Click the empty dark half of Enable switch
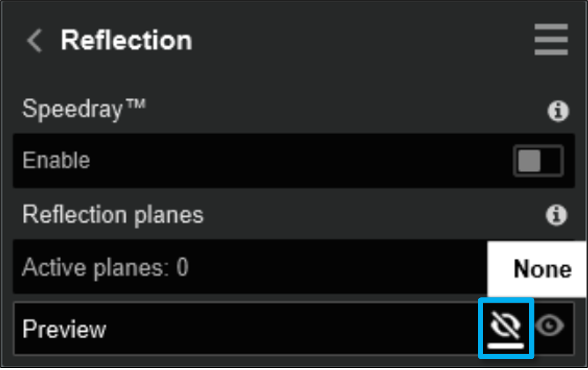The height and width of the screenshot is (370, 588). pos(551,161)
